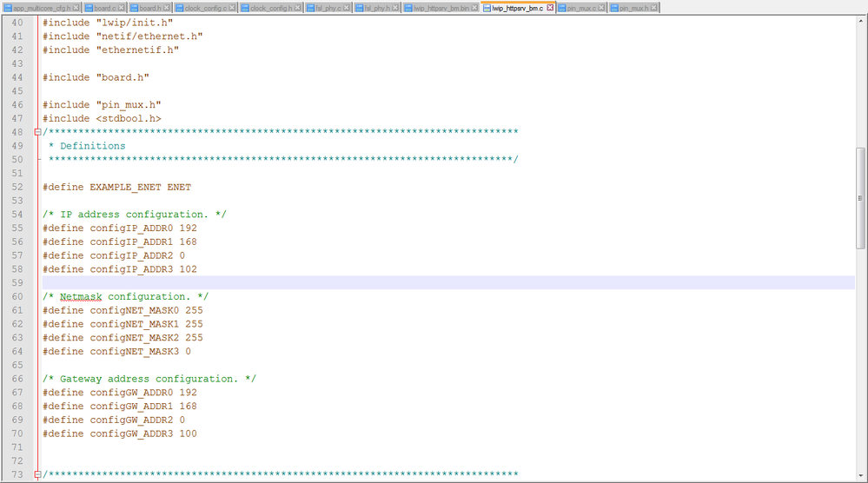Click the underlined word 'Netmask'
The height and width of the screenshot is (483, 868).
tap(81, 296)
